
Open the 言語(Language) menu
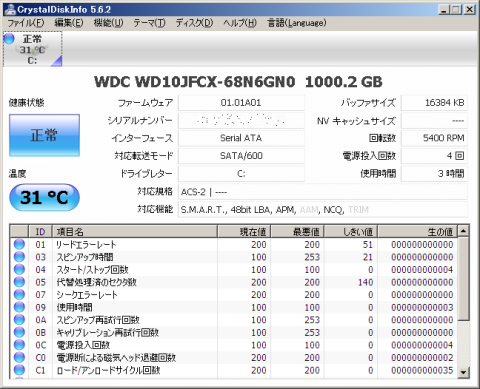click(297, 23)
